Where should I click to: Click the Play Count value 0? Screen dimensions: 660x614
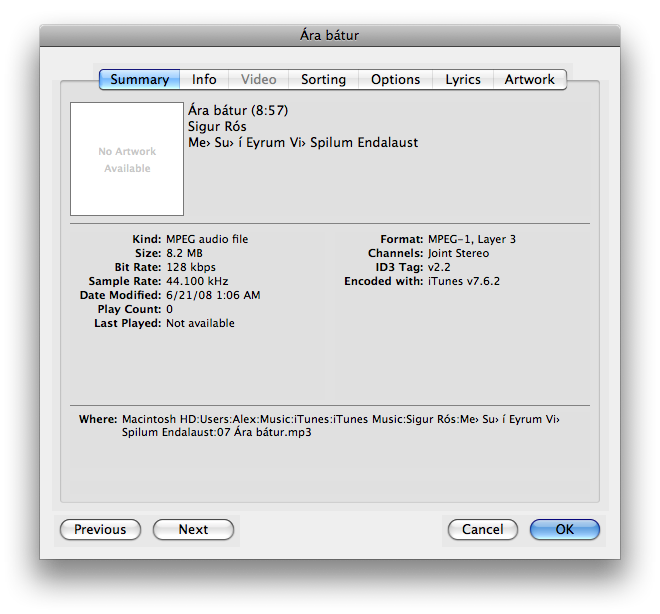(169, 309)
